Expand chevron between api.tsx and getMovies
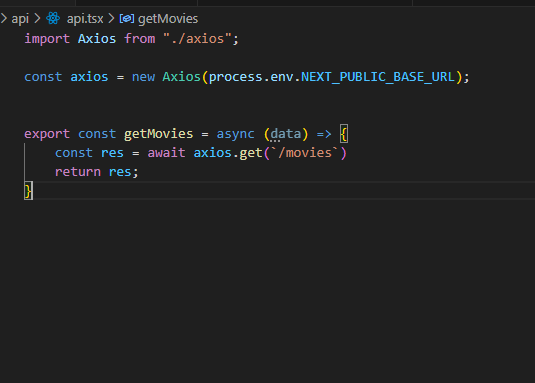535x383 pixels. (x=111, y=18)
